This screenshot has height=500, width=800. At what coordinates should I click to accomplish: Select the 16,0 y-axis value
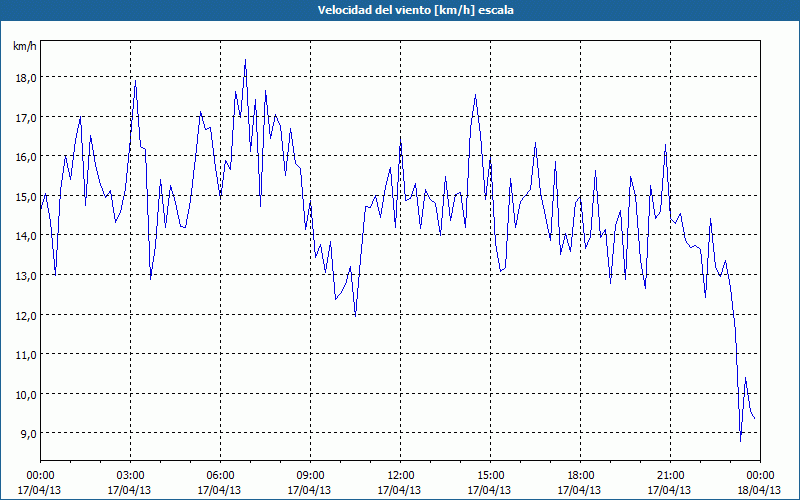26,157
